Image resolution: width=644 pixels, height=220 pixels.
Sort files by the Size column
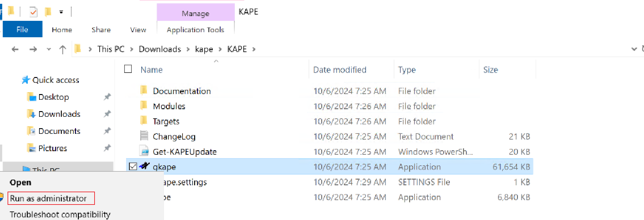click(490, 70)
